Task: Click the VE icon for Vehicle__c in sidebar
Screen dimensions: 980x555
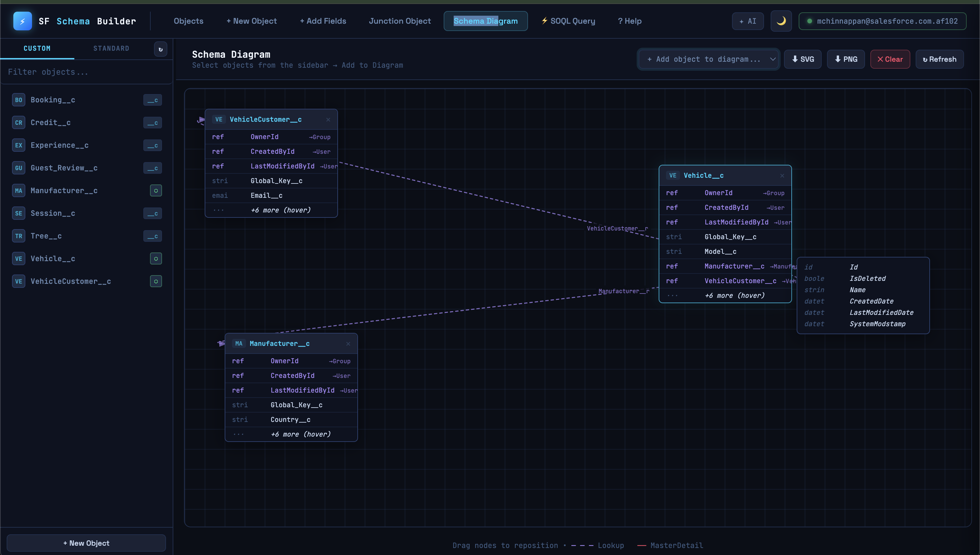Action: (19, 259)
